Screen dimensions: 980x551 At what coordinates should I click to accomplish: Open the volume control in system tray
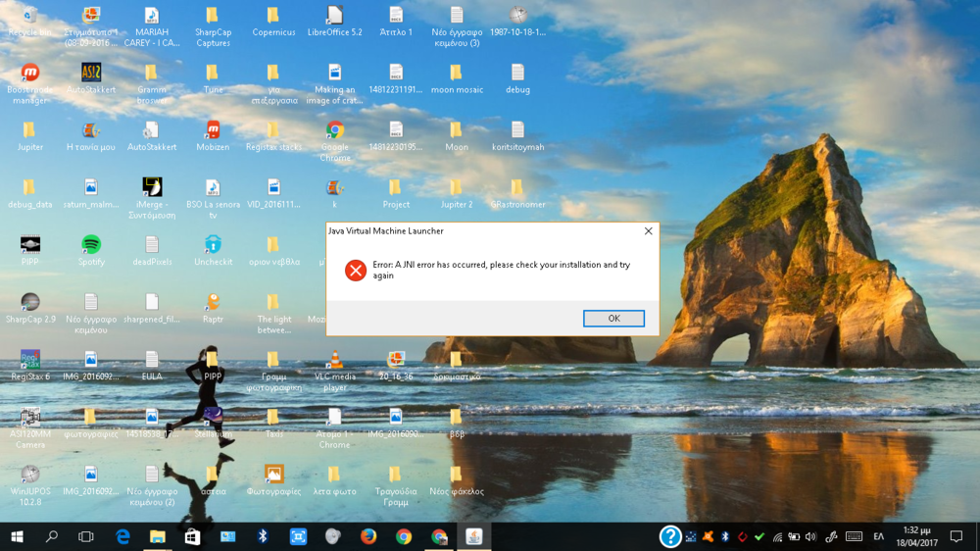point(809,536)
